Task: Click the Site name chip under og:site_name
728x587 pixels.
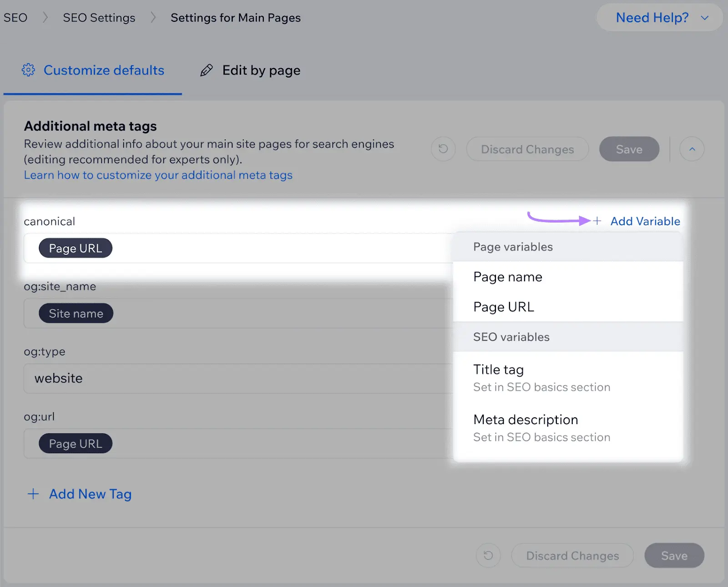Action: (x=76, y=313)
